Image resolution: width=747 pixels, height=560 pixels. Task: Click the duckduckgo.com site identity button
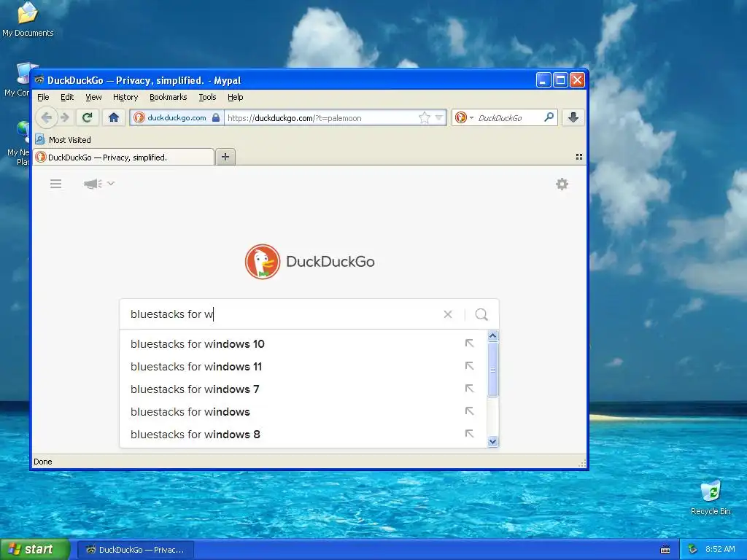177,117
